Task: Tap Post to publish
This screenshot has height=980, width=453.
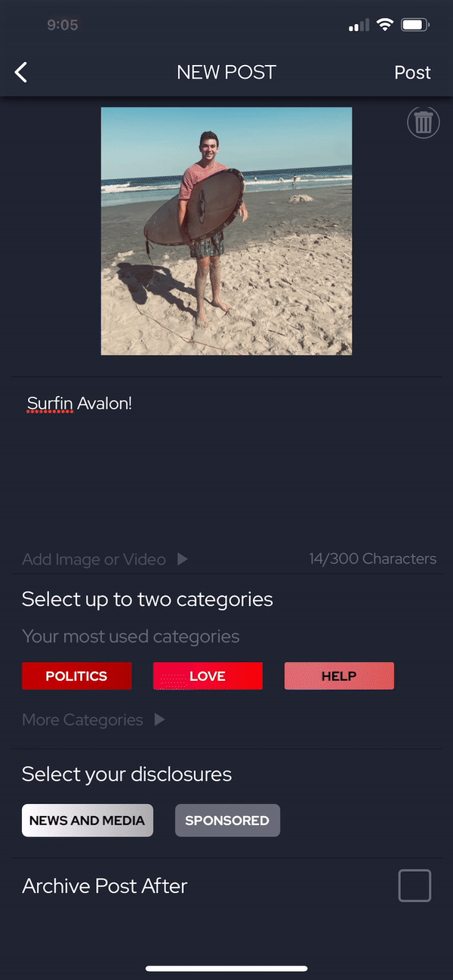Action: [412, 73]
